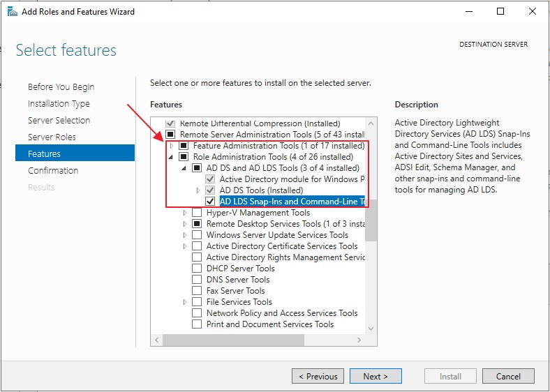This screenshot has width=550, height=392.
Task: Uncheck AD LDS Snap-Ins and Command-Line Tools
Action: point(210,202)
